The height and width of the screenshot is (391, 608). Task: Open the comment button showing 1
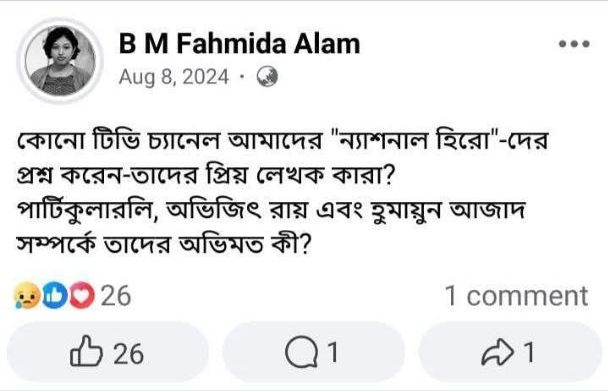pos(313,351)
